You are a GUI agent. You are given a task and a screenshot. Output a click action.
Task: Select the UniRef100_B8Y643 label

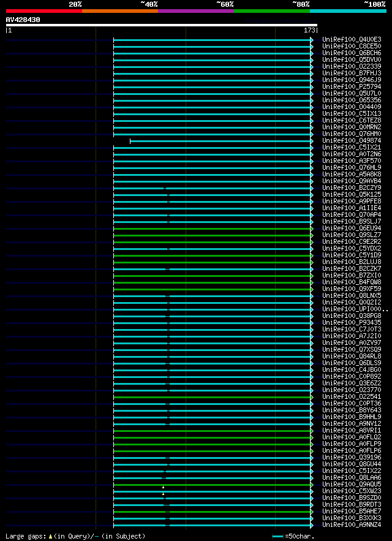tap(352, 410)
